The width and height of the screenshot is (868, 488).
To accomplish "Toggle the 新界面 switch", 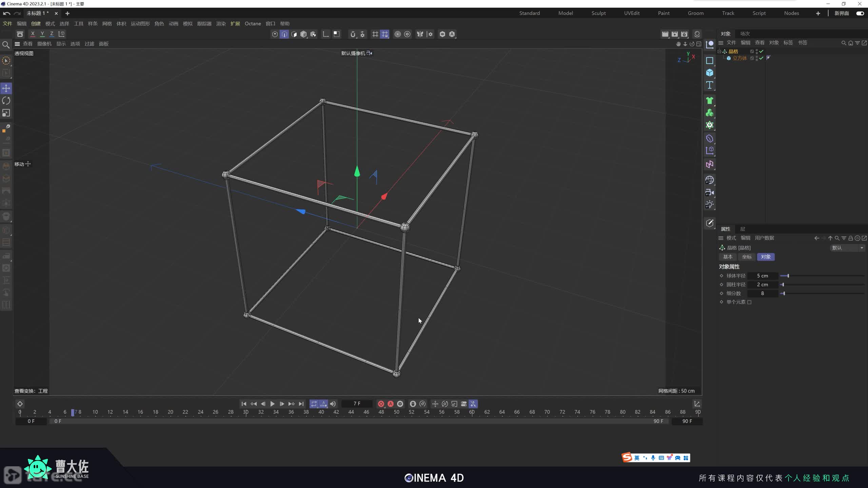I will pos(860,13).
